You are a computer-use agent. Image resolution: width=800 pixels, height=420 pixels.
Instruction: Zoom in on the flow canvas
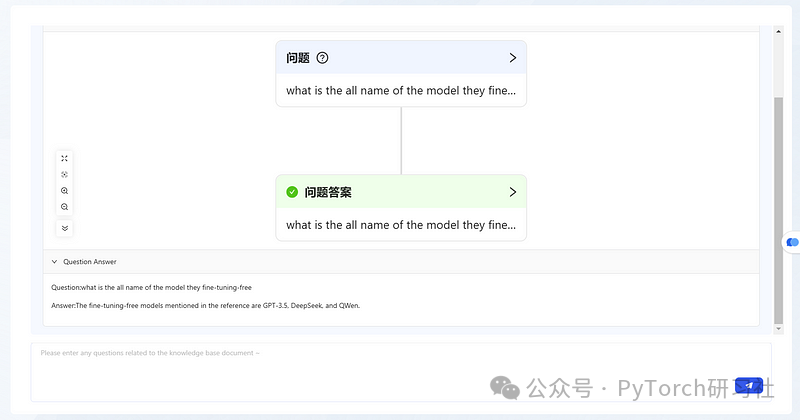point(65,190)
